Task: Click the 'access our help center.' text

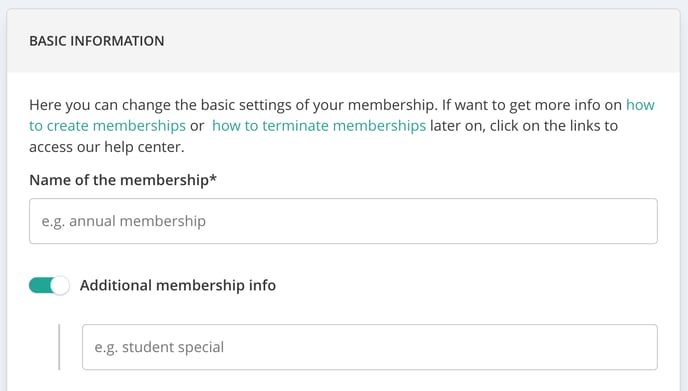Action: pyautogui.click(x=107, y=147)
